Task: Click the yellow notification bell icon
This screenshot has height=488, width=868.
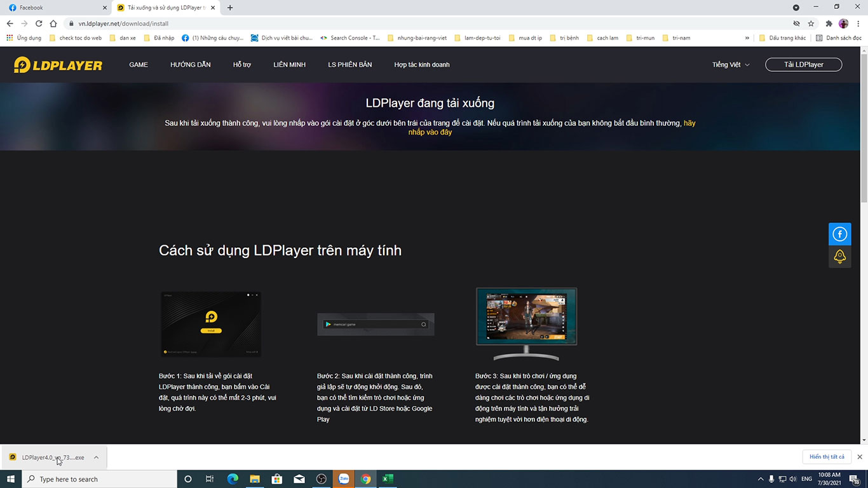Action: (839, 257)
